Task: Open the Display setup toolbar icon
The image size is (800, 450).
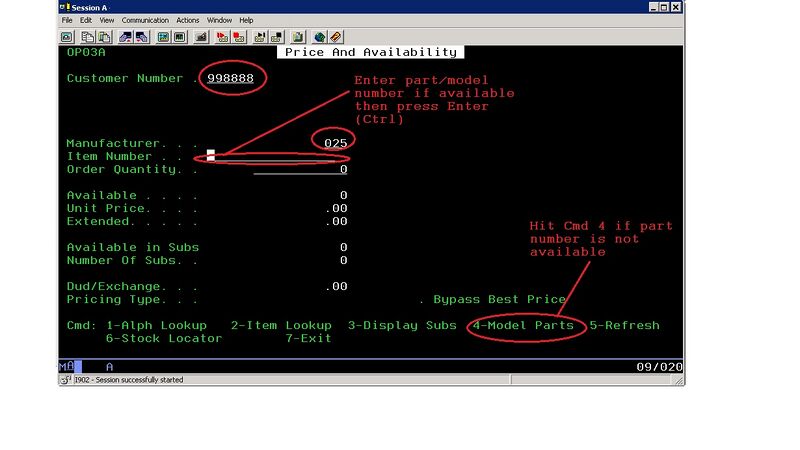Action: [163, 37]
